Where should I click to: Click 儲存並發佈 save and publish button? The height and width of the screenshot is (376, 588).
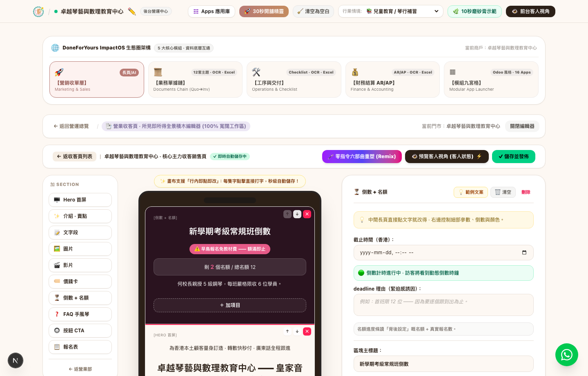[x=514, y=157]
